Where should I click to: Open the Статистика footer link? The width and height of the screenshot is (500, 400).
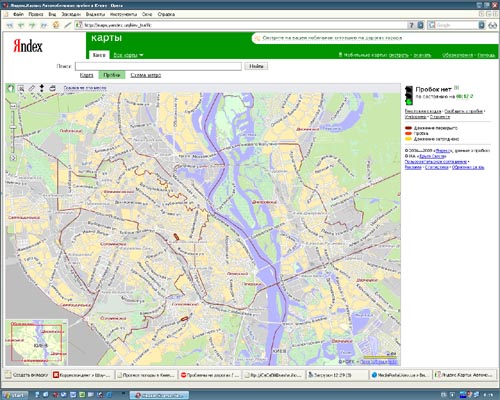[437, 167]
